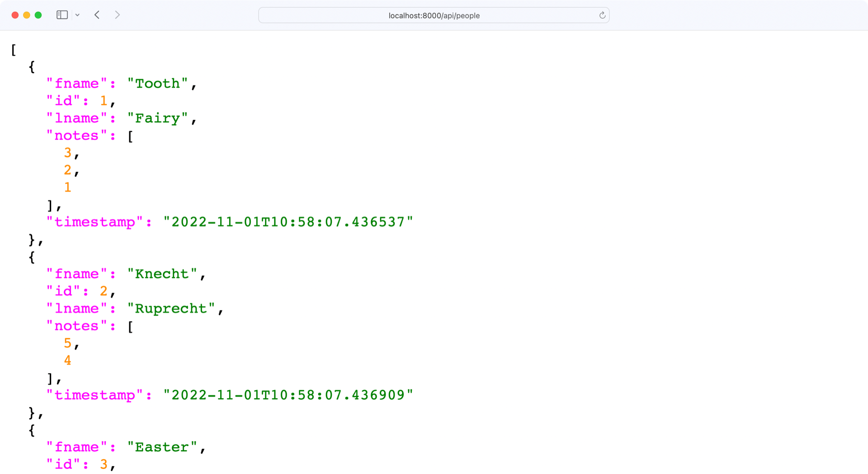Reload the page using refresh icon
Image resolution: width=868 pixels, height=474 pixels.
pos(602,15)
